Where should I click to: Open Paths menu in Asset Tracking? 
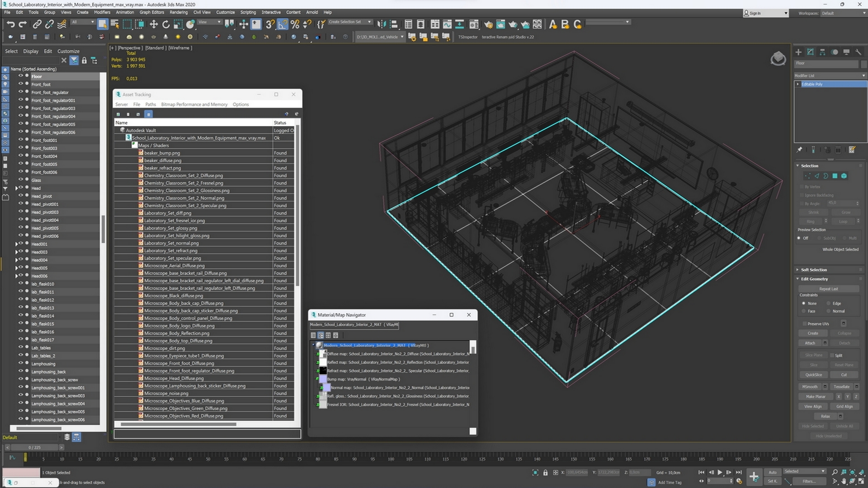151,104
